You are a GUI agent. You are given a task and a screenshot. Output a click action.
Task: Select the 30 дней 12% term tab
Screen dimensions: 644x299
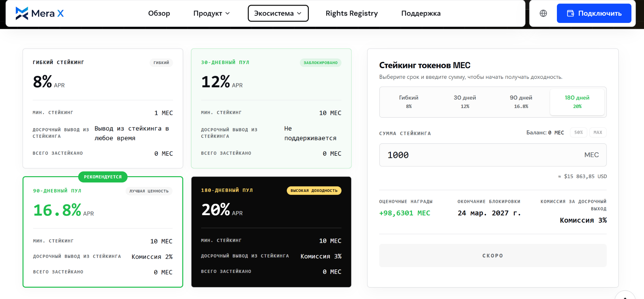(465, 102)
